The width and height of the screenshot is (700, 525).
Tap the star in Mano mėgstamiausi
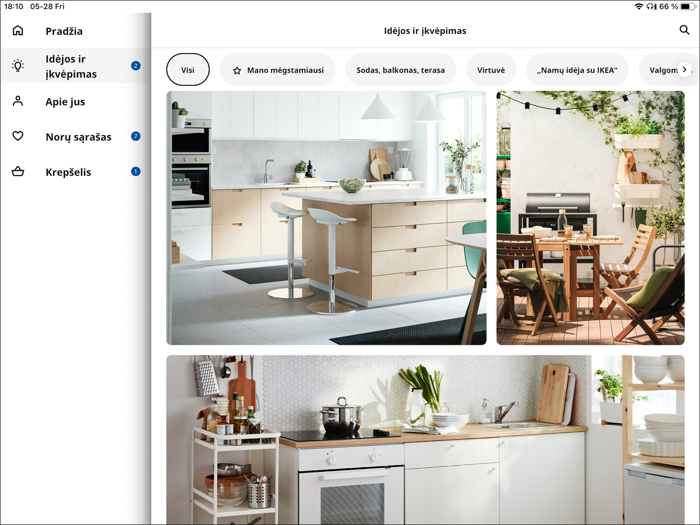pyautogui.click(x=237, y=71)
